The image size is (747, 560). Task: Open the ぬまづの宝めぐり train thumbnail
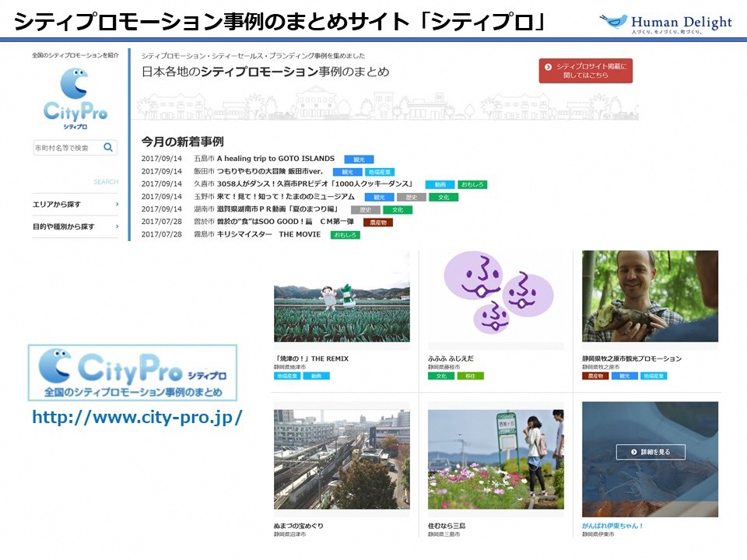342,458
